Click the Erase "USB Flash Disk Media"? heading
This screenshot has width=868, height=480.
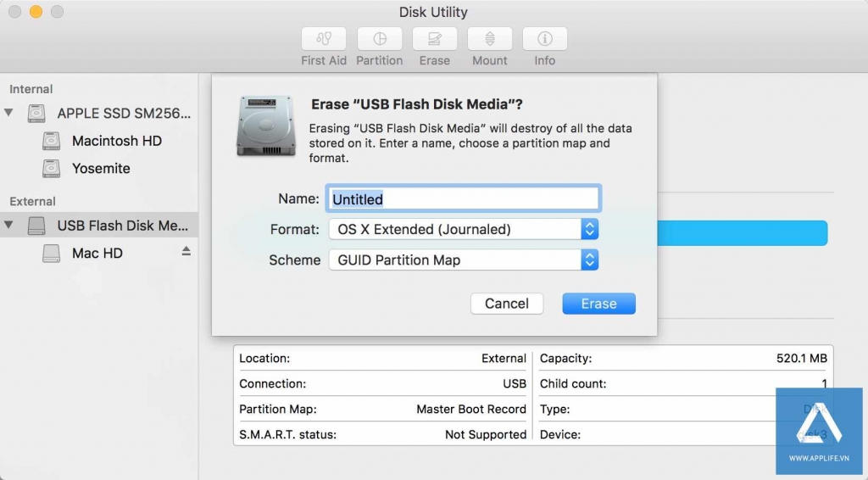click(x=417, y=104)
